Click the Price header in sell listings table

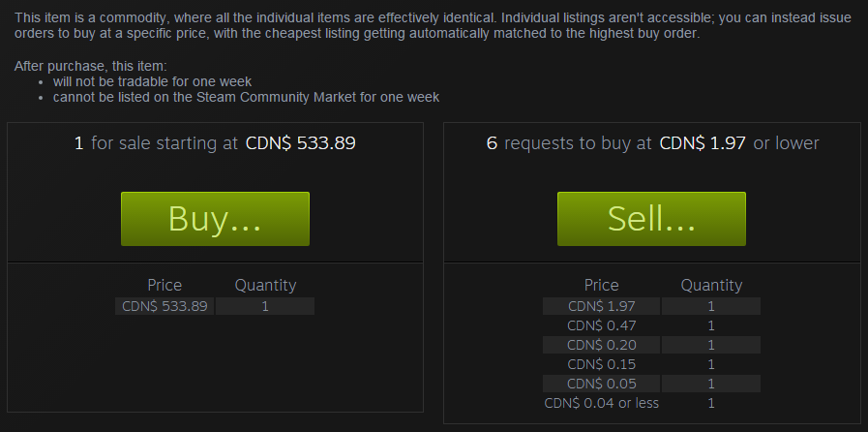coord(165,285)
